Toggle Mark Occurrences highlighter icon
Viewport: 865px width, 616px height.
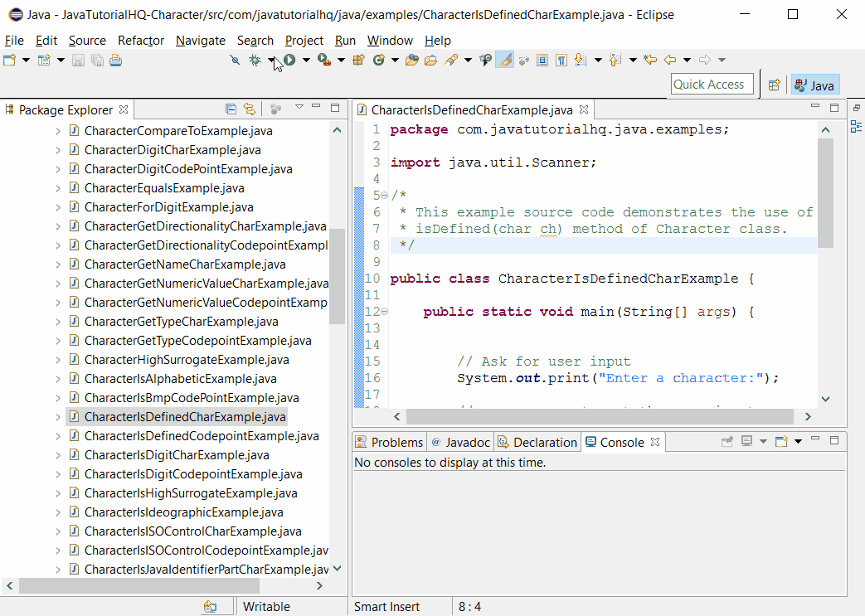click(x=505, y=60)
